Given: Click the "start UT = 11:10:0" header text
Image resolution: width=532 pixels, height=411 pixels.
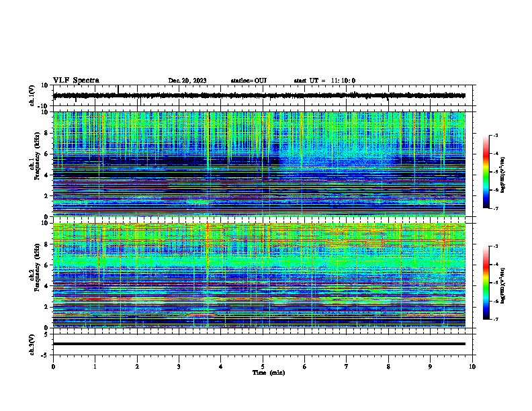Looking at the screenshot, I should coord(324,81).
